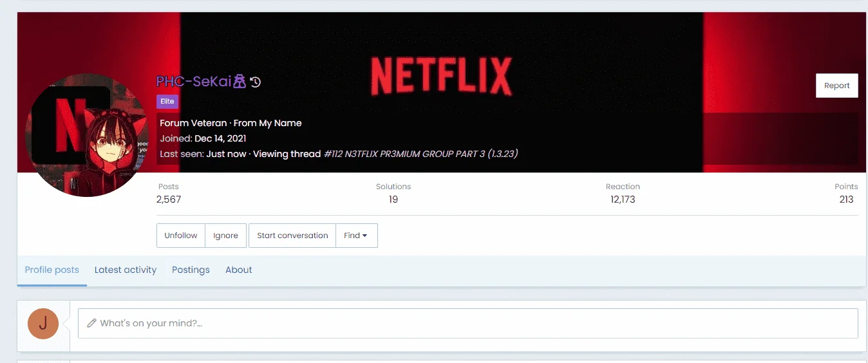Open the Latest activity tab

coord(126,270)
